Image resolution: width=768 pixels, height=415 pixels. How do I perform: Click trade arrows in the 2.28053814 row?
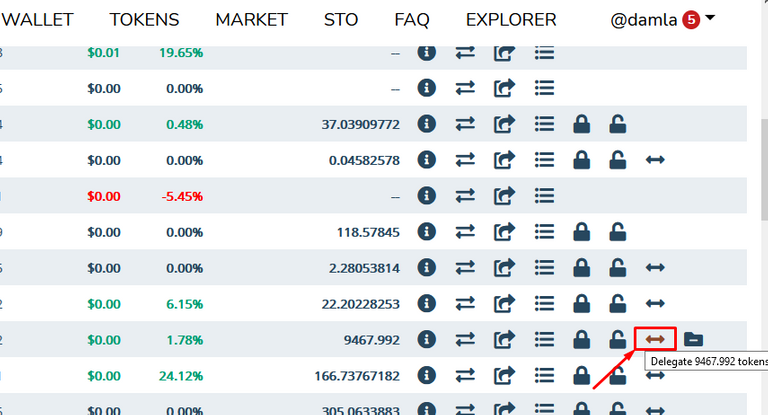pos(465,268)
